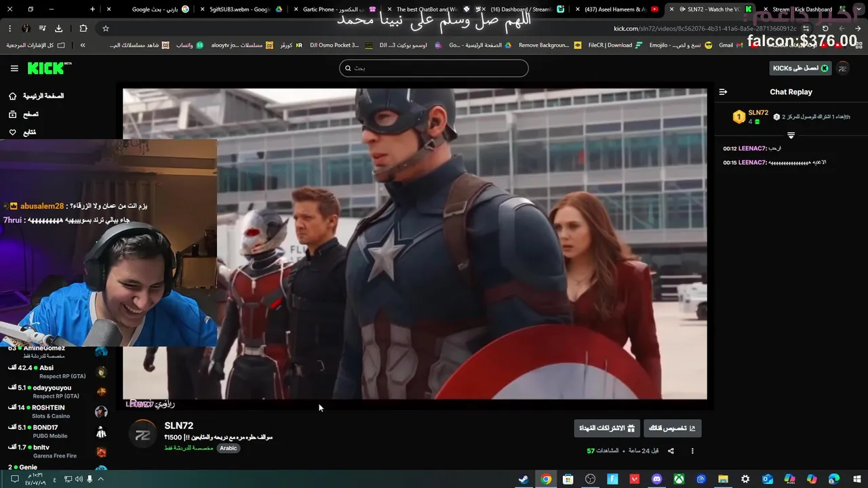Viewport: 868px width, 488px height.
Task: Open Microsoft Edge from the taskbar
Action: point(834,479)
